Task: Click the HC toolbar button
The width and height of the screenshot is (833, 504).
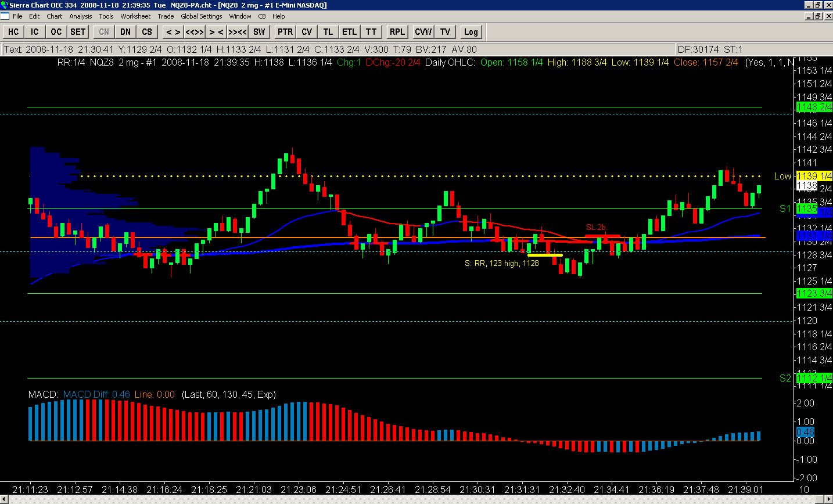Action: (13, 32)
